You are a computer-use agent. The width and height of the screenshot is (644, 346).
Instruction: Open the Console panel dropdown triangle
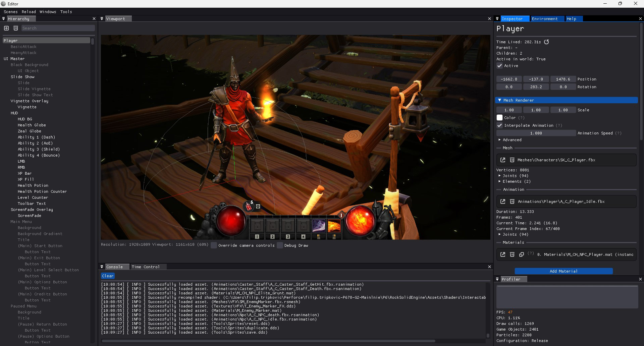pyautogui.click(x=102, y=267)
